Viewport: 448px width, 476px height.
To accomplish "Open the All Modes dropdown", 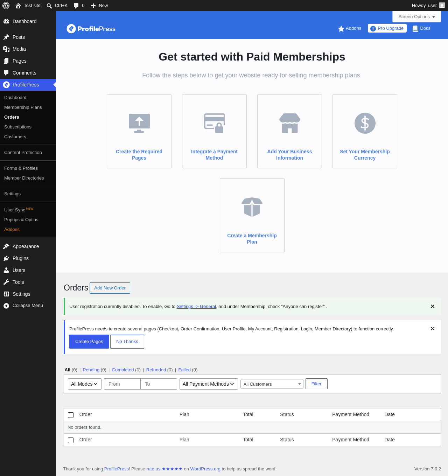I will pyautogui.click(x=85, y=384).
